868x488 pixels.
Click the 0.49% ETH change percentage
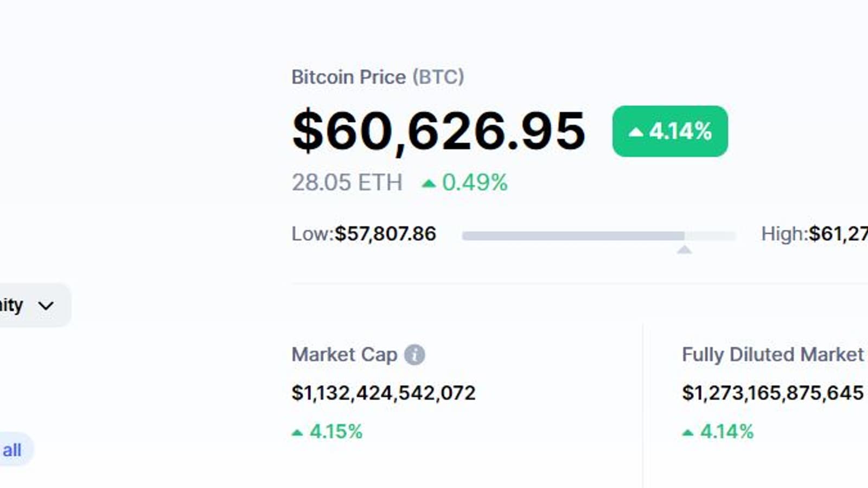[x=475, y=183]
